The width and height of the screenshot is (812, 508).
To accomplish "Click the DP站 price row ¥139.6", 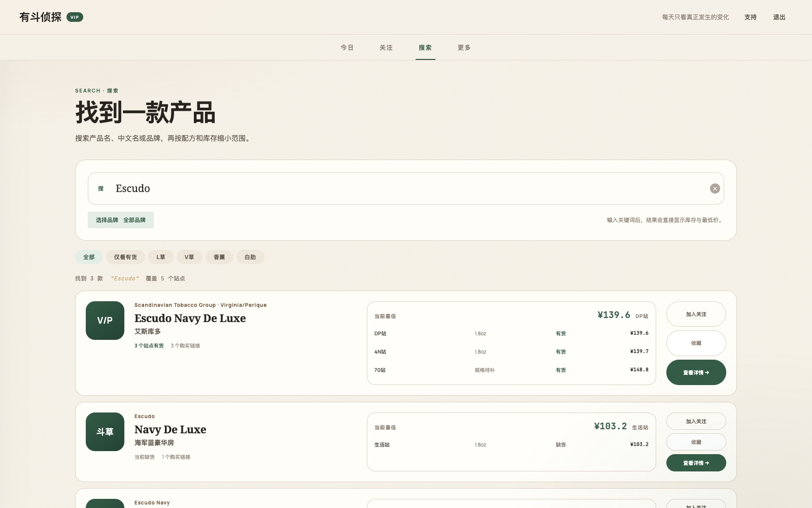I will coord(512,333).
